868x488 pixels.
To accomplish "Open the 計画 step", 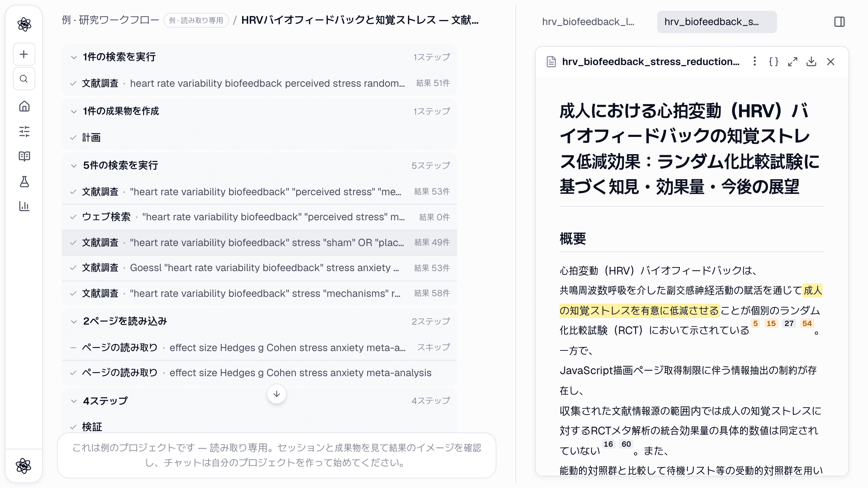I will tap(259, 137).
